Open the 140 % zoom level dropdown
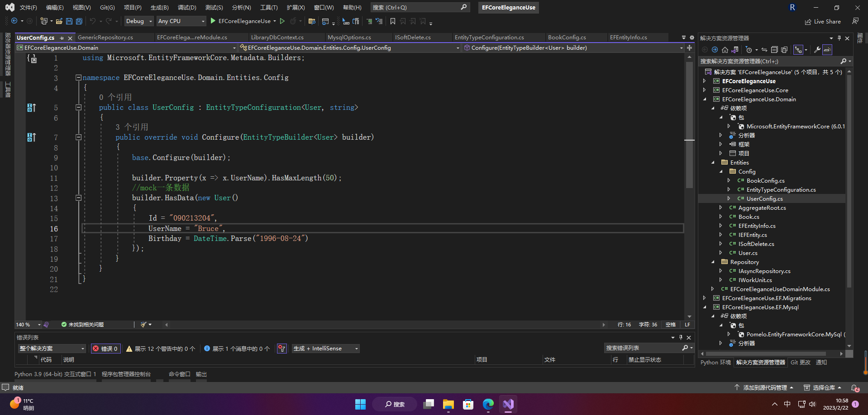This screenshot has width=868, height=415. pyautogui.click(x=29, y=325)
